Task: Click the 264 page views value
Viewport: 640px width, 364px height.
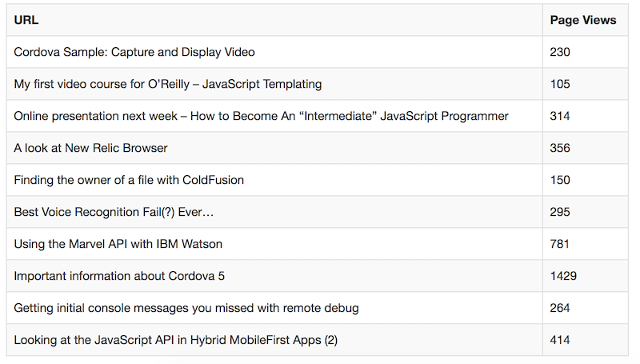Action: pos(559,308)
